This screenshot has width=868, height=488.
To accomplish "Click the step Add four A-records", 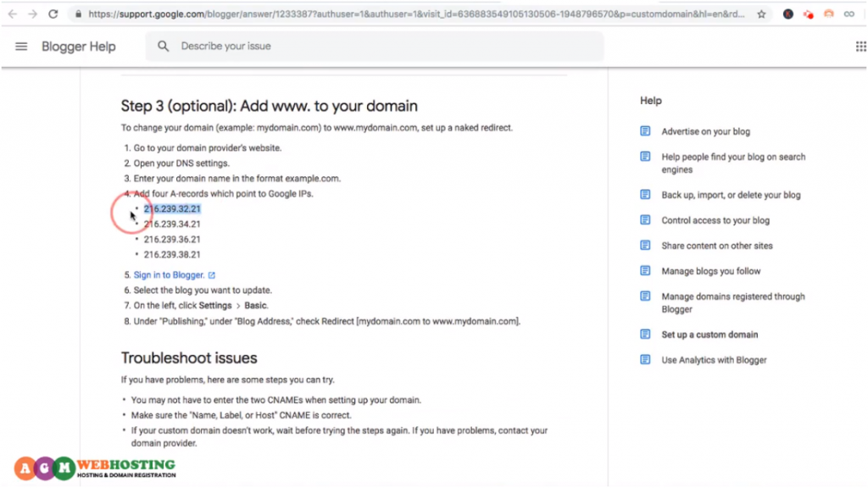I will [224, 194].
